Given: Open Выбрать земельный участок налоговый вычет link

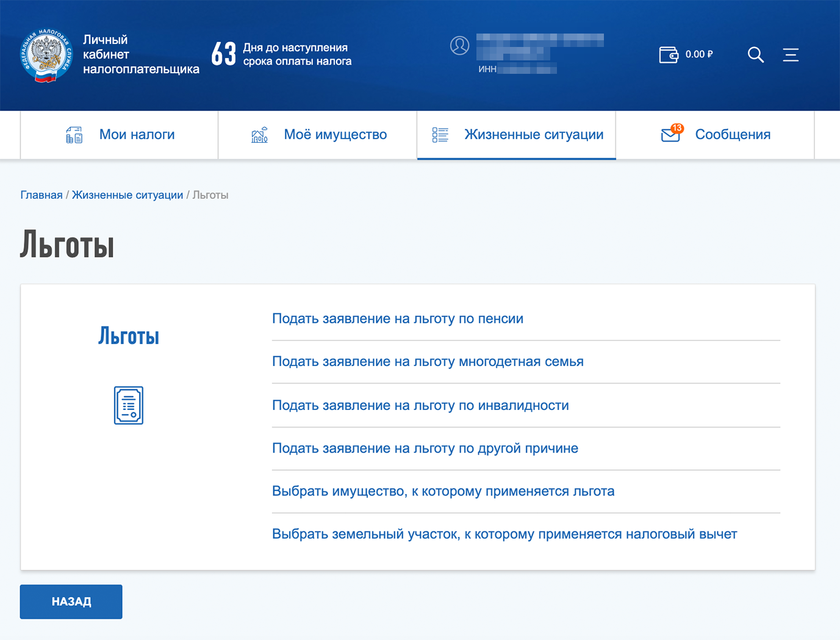Looking at the screenshot, I should [504, 534].
